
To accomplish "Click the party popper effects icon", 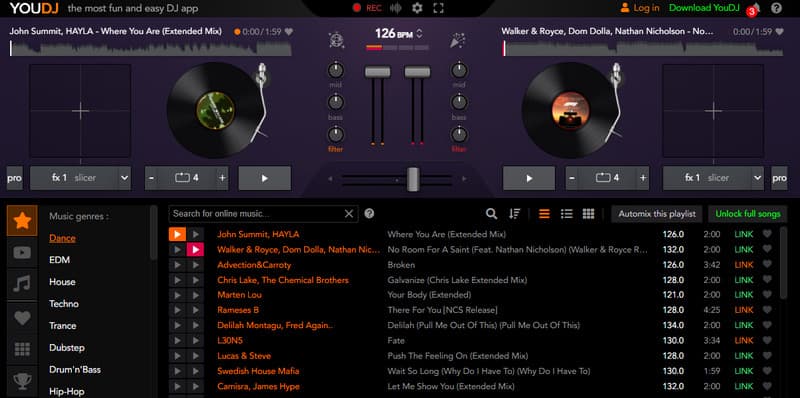I will click(x=458, y=40).
